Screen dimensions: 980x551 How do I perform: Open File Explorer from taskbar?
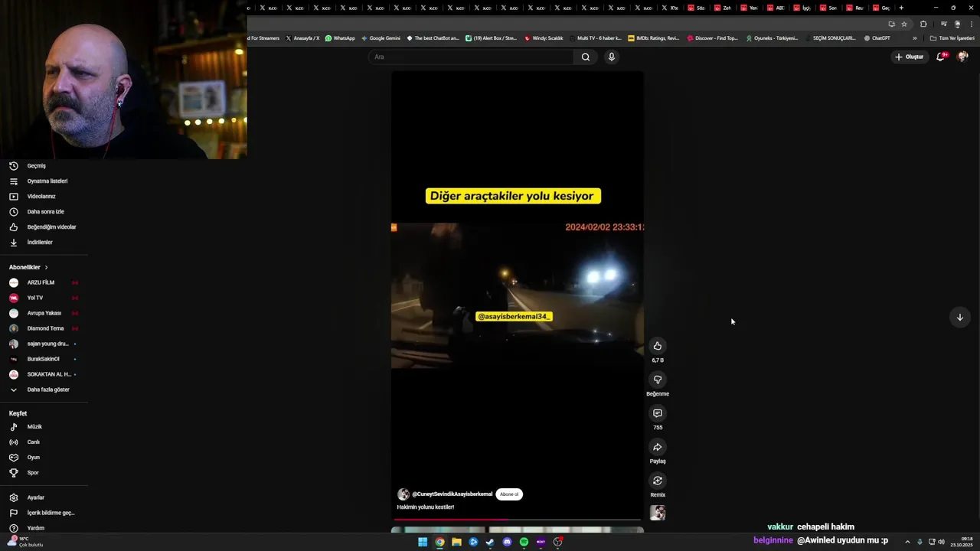click(456, 542)
